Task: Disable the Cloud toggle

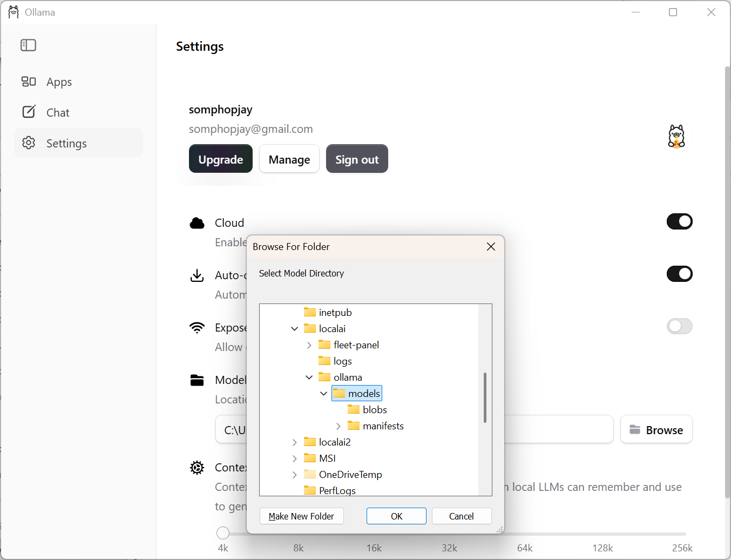Action: pyautogui.click(x=680, y=221)
